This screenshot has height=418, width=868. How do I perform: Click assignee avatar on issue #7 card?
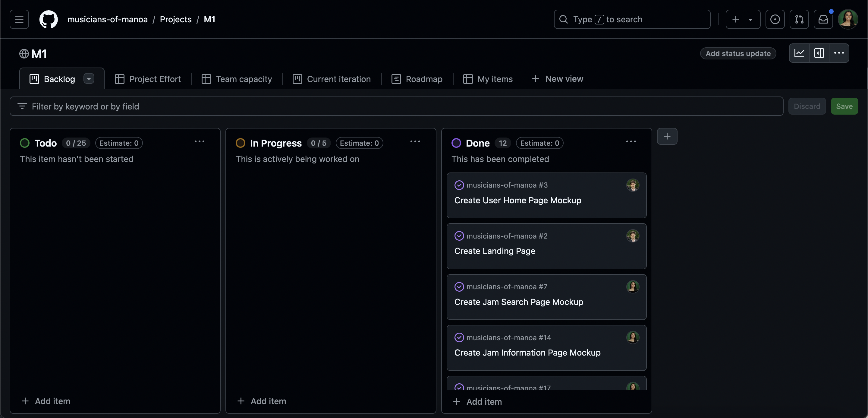[633, 287]
